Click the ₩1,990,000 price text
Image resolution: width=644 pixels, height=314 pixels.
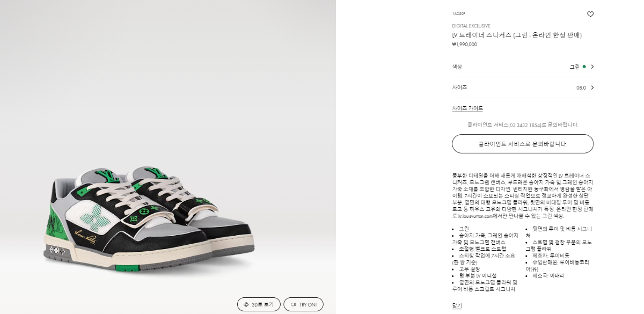(x=464, y=45)
